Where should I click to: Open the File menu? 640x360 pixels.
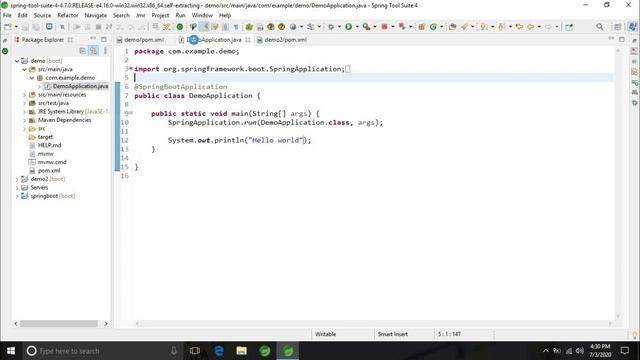point(7,15)
